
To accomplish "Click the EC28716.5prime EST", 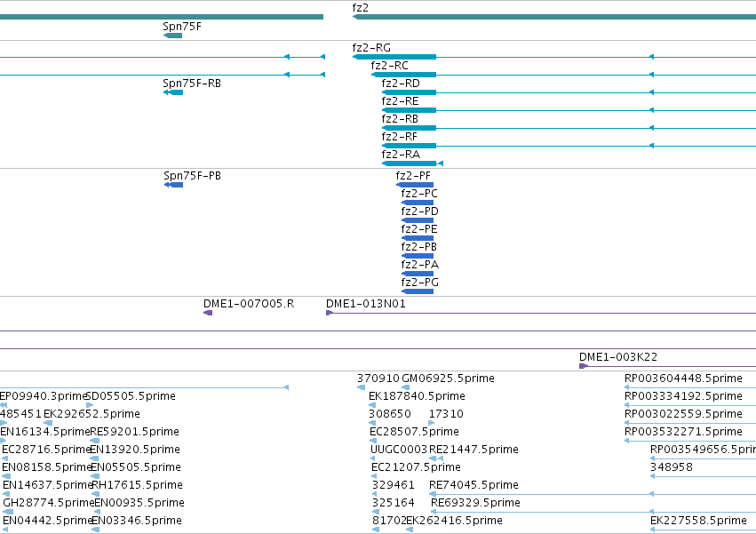I will [x=5, y=458].
